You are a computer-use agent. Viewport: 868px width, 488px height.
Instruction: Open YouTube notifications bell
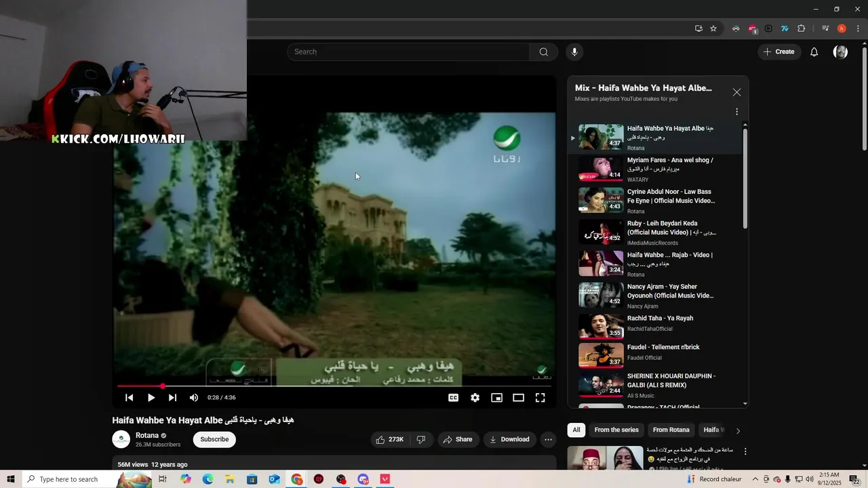pos(814,52)
